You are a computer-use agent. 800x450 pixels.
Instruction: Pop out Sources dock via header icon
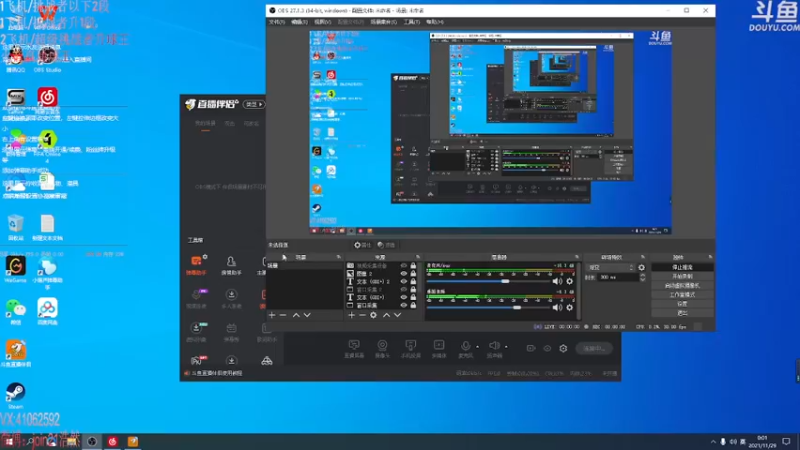click(x=418, y=257)
